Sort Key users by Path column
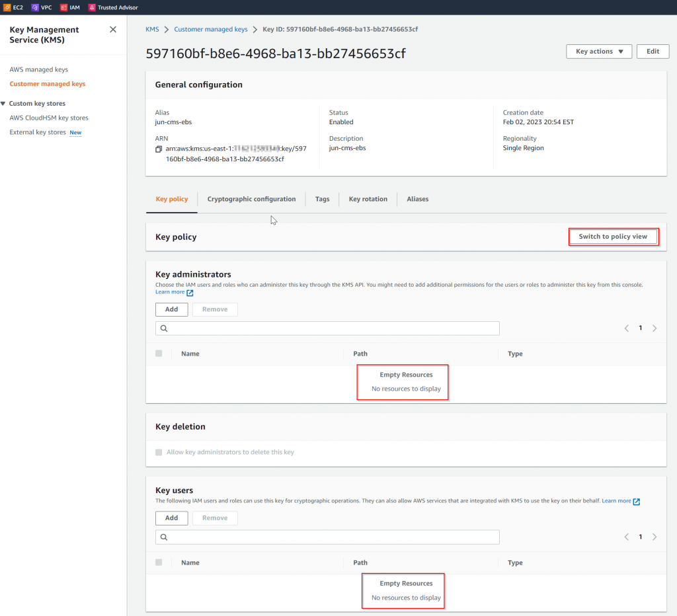The height and width of the screenshot is (616, 677). pyautogui.click(x=360, y=562)
